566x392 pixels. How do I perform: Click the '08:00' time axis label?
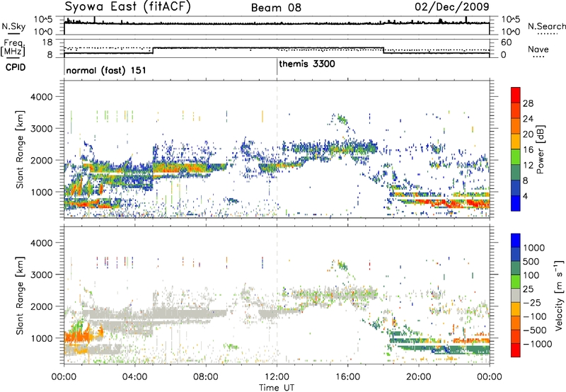(x=206, y=377)
